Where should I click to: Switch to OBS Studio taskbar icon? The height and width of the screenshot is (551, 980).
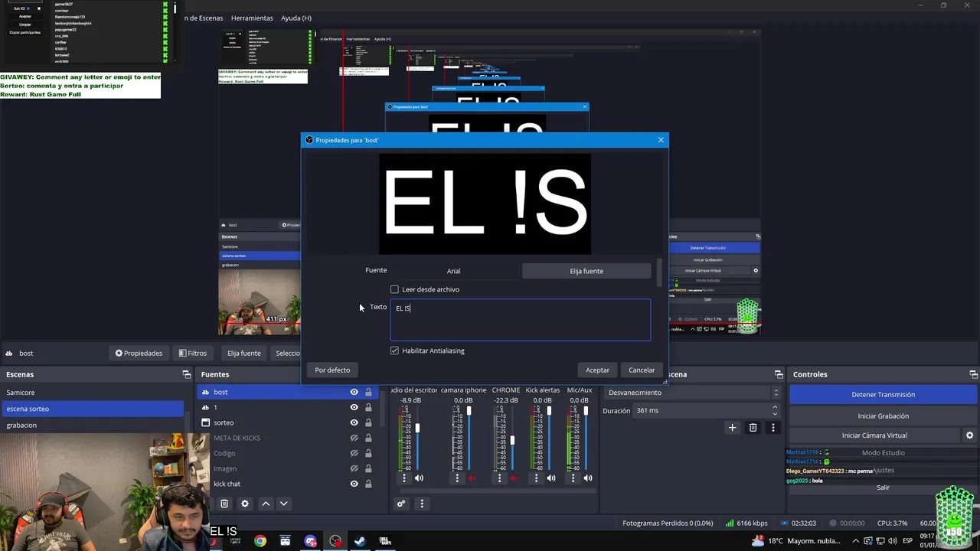click(x=335, y=541)
